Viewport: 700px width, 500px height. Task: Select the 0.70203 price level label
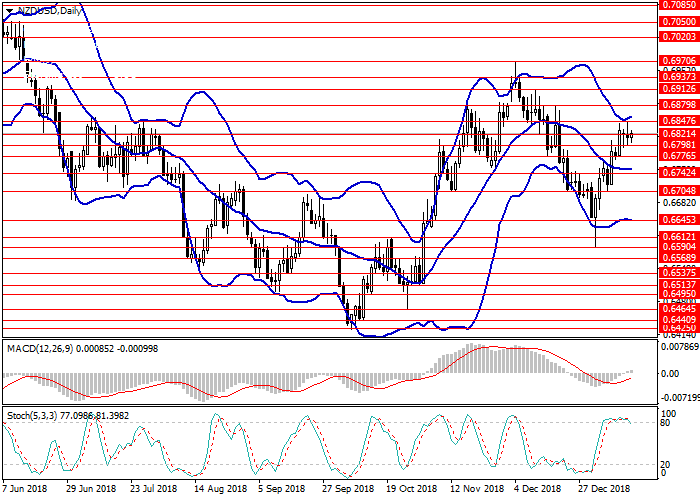pyautogui.click(x=679, y=36)
